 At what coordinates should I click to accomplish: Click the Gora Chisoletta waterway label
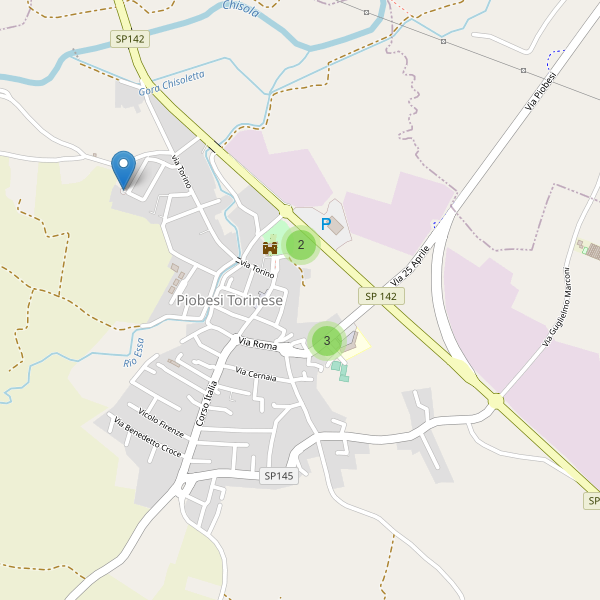(x=171, y=83)
